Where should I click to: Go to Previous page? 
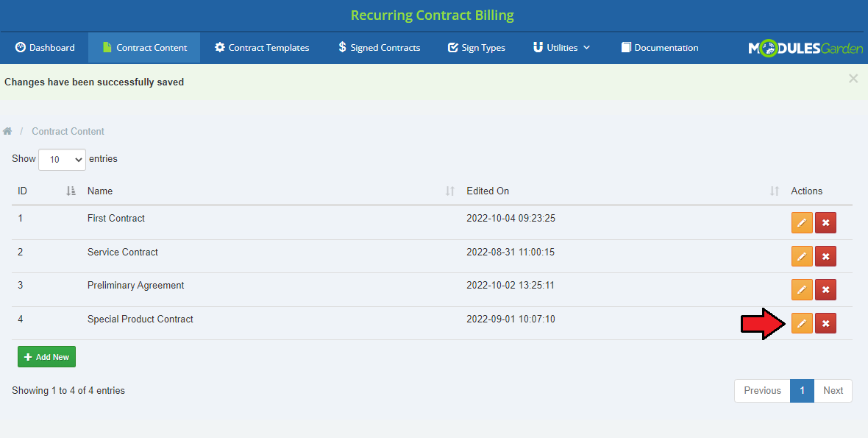762,391
